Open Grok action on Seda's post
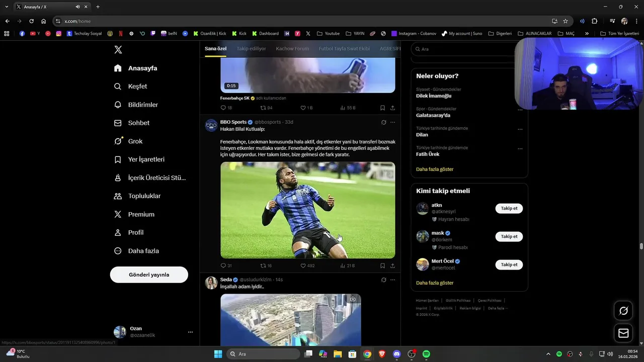Screen dimensions: 644x362 (383, 280)
